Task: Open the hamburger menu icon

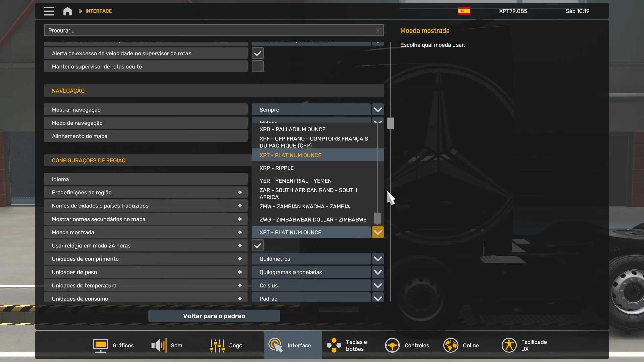Action: pos(49,11)
